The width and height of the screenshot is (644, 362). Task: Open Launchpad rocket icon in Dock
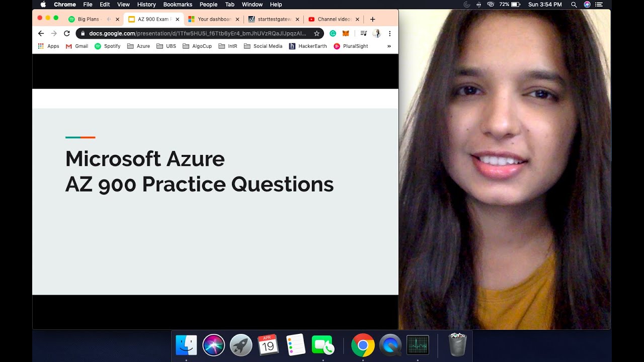[x=240, y=345]
